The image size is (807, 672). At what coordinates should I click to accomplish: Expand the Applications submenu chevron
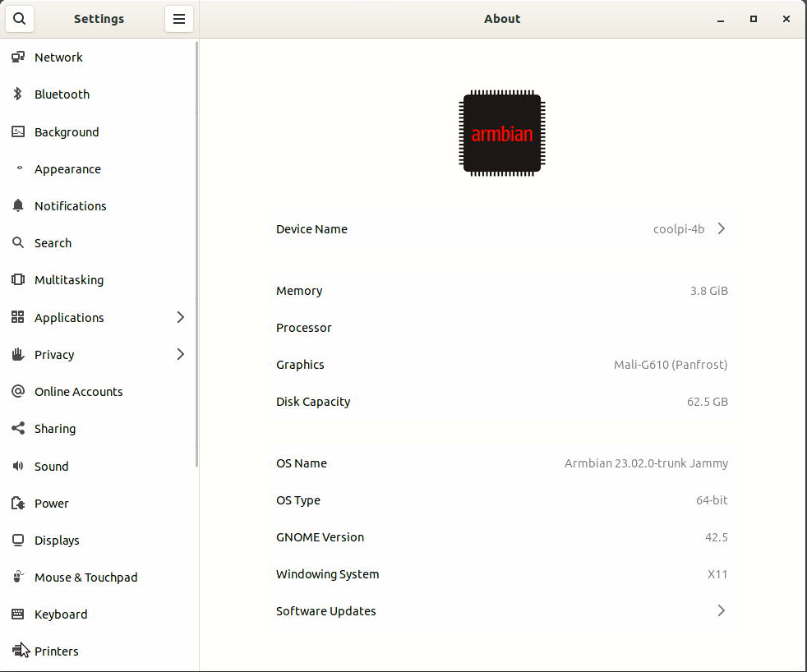(x=180, y=317)
